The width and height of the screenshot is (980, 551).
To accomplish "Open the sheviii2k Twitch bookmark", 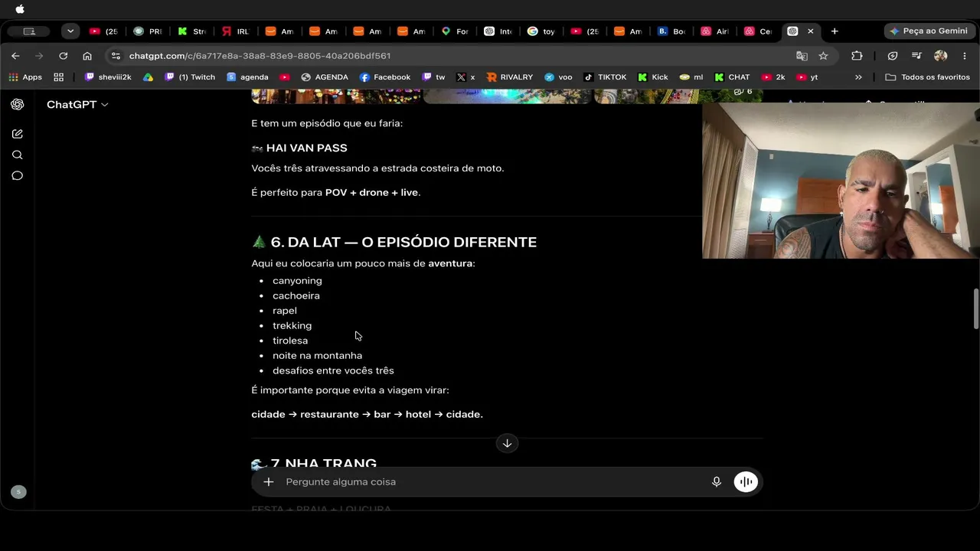I will pos(108,77).
